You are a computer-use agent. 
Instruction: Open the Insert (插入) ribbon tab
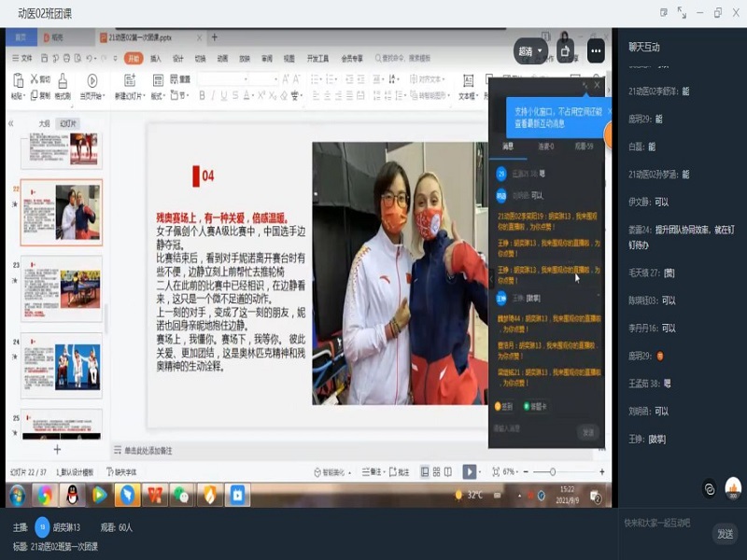[x=156, y=58]
